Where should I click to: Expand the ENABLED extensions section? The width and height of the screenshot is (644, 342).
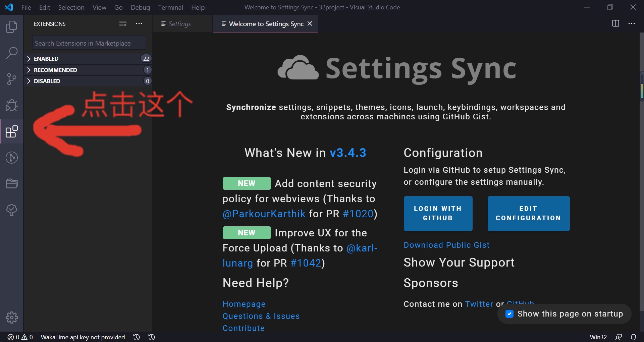click(x=88, y=59)
